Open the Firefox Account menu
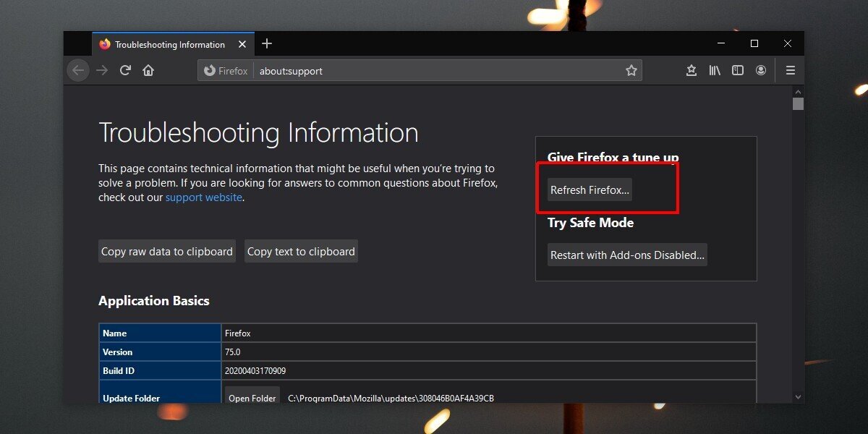The height and width of the screenshot is (434, 868). coord(761,70)
